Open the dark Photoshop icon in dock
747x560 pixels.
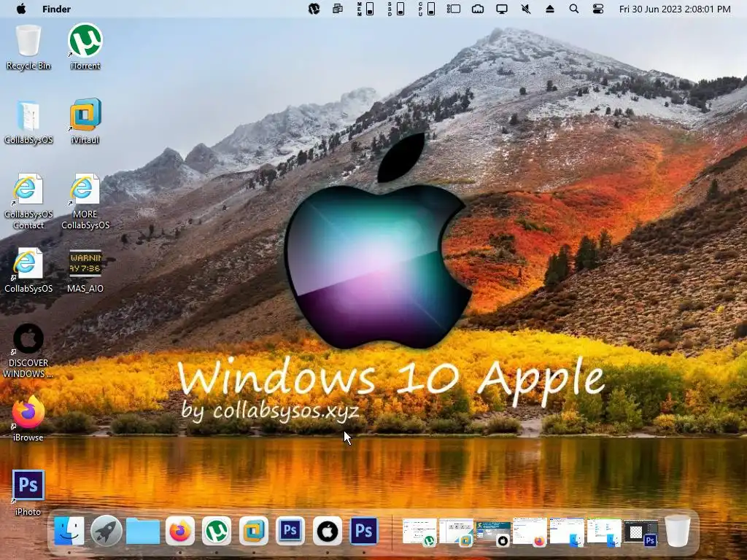point(364,531)
